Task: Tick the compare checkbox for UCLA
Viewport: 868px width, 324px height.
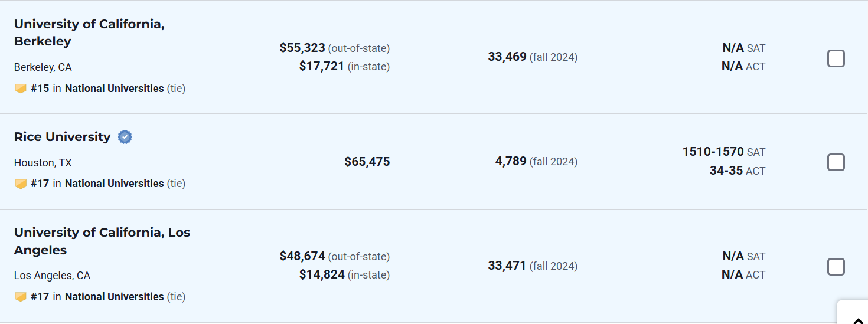Action: pos(836,267)
